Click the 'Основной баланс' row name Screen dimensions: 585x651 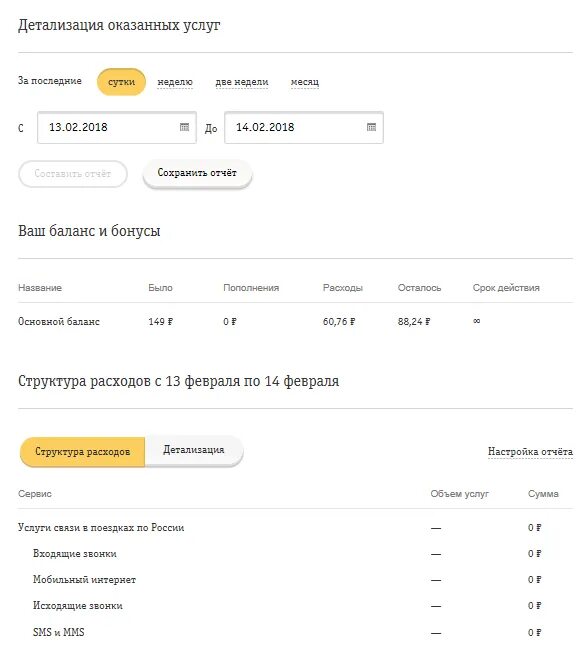(x=59, y=321)
